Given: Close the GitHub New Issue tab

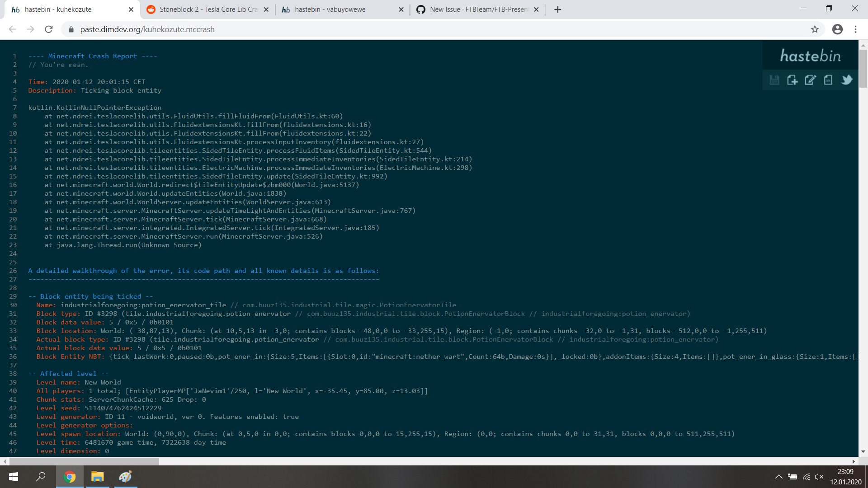Looking at the screenshot, I should (x=536, y=9).
